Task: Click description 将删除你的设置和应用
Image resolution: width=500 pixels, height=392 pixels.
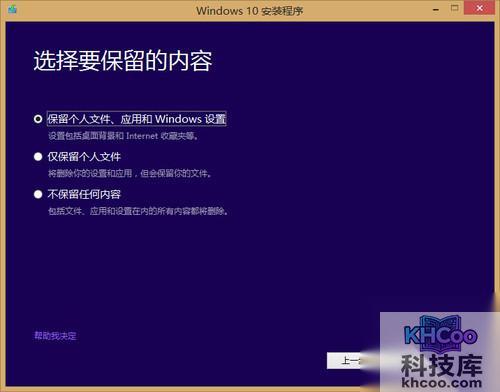Action: click(x=130, y=174)
